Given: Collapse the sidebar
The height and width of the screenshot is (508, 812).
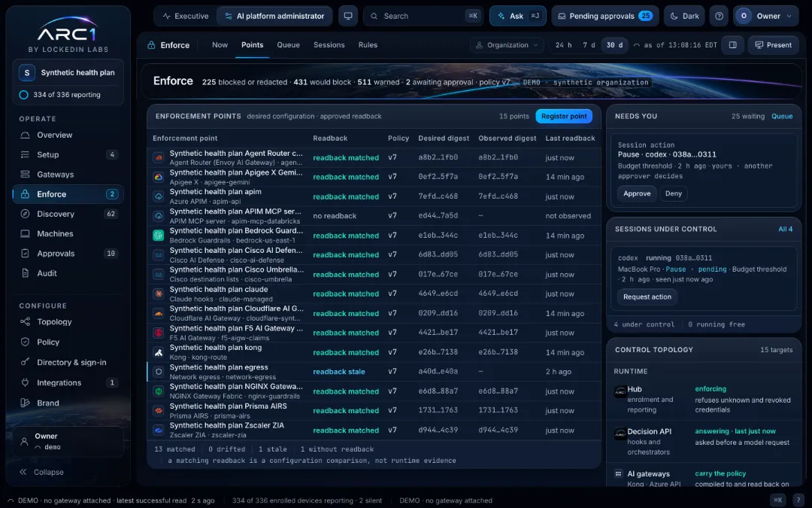Looking at the screenshot, I should pyautogui.click(x=41, y=472).
